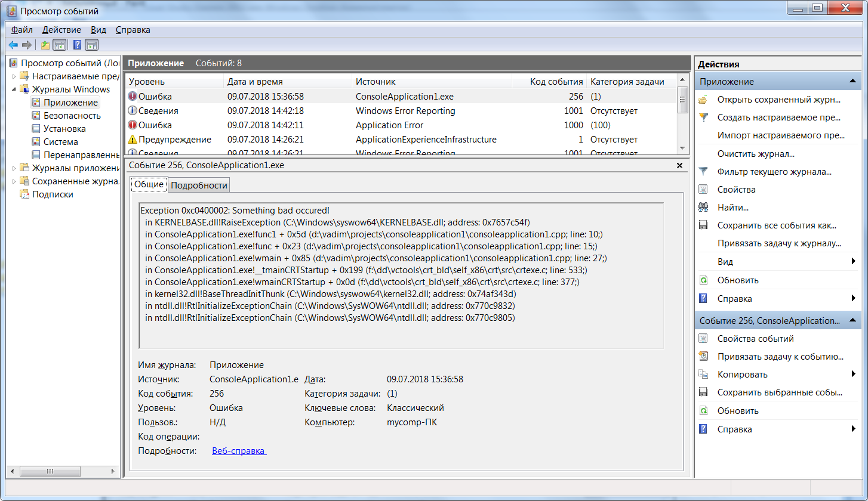Select the Подписки tree item
Screen dimensions: 868x501
coord(53,194)
